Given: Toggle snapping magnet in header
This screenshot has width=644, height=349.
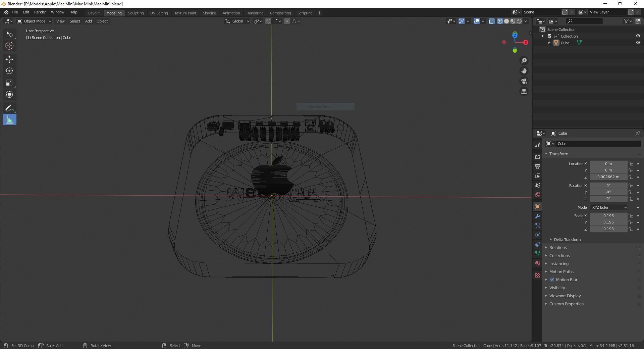Looking at the screenshot, I should (x=268, y=21).
